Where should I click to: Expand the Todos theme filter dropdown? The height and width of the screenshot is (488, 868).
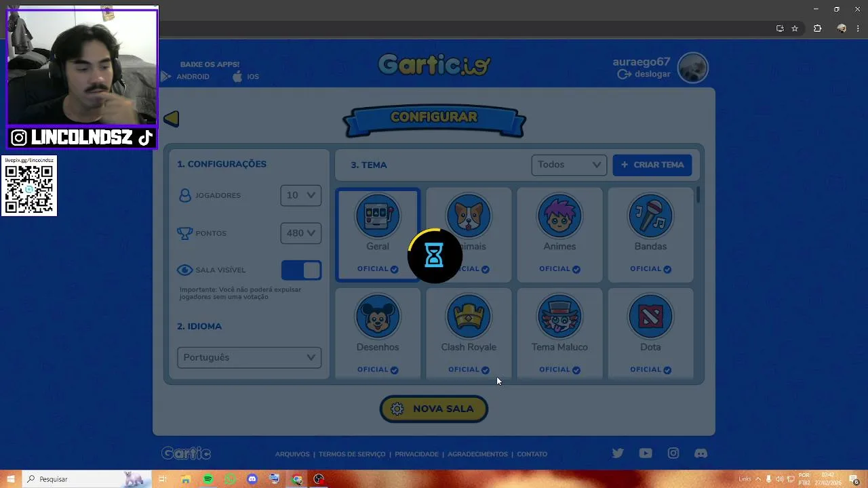click(x=569, y=165)
